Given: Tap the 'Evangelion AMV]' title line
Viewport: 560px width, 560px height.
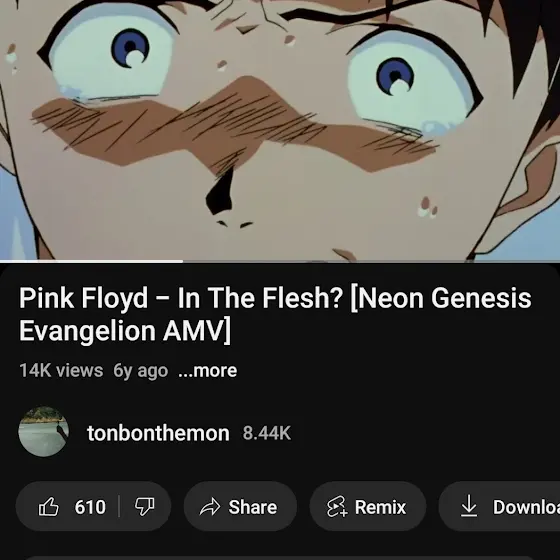Looking at the screenshot, I should click(125, 331).
